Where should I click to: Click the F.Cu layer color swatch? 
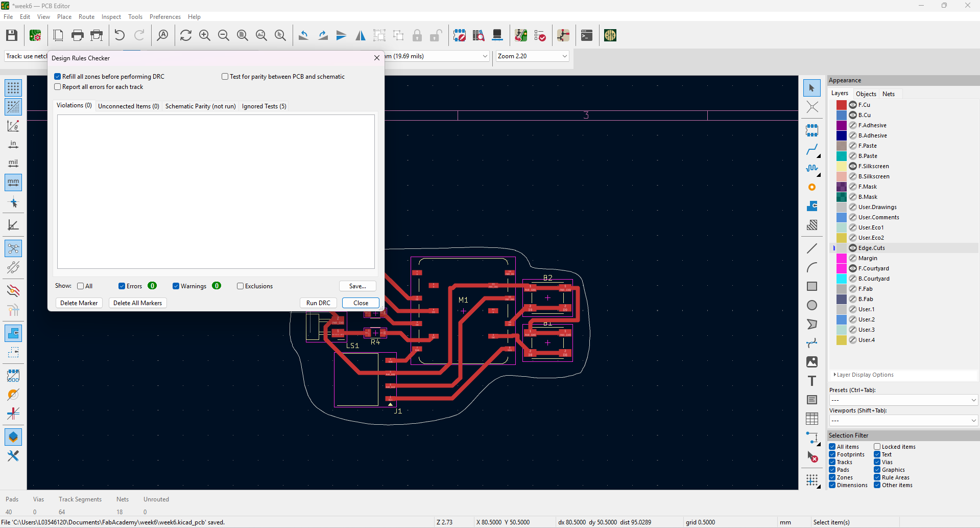841,105
